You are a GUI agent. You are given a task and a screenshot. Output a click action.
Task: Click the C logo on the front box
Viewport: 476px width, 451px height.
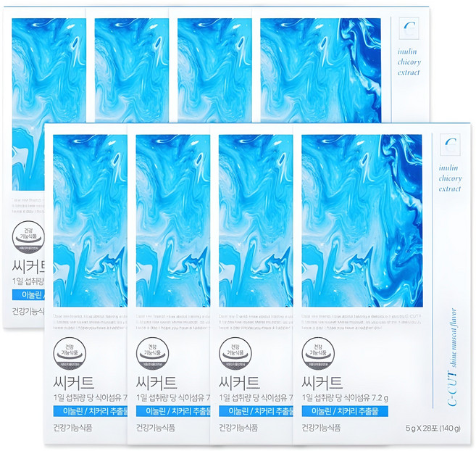(451, 144)
